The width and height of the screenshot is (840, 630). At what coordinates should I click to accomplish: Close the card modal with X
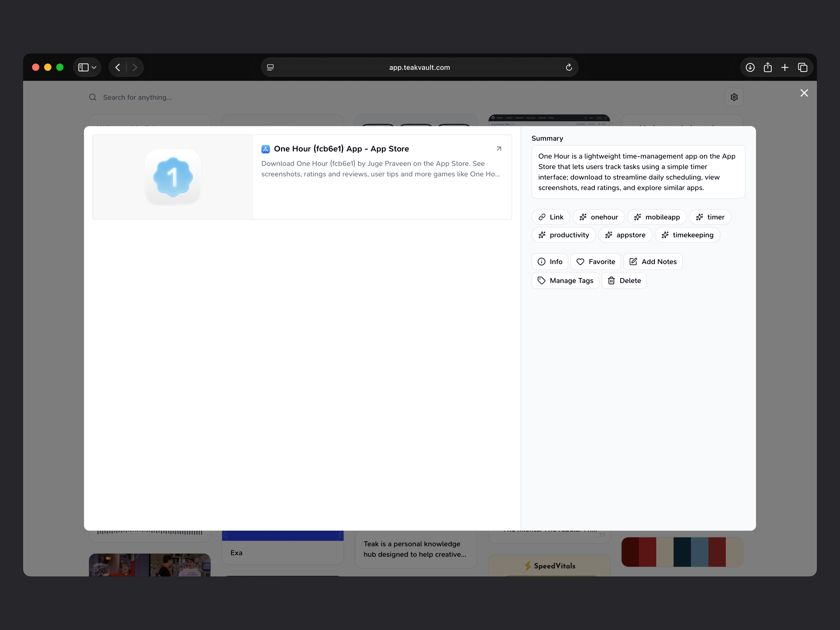804,93
